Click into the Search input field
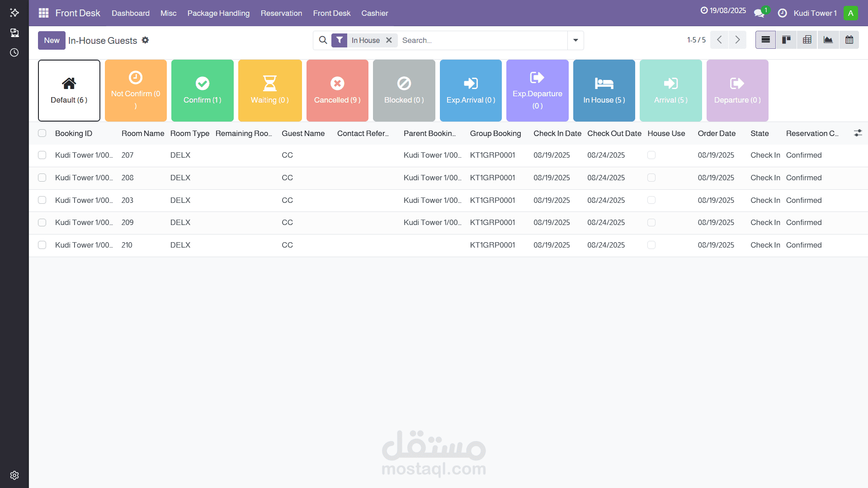This screenshot has height=488, width=868. pyautogui.click(x=481, y=40)
